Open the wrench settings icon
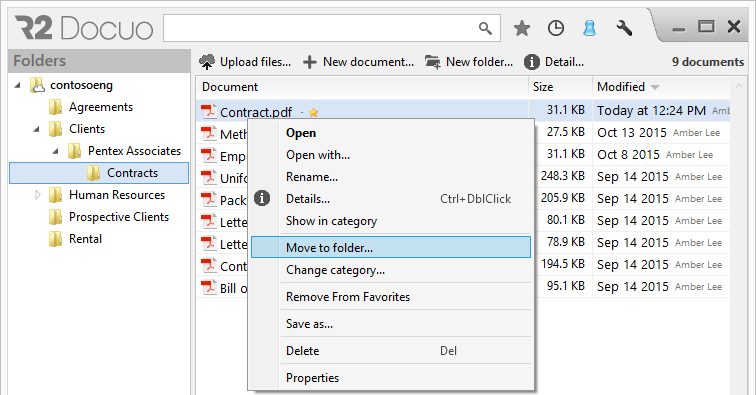This screenshot has width=756, height=395. [x=624, y=28]
